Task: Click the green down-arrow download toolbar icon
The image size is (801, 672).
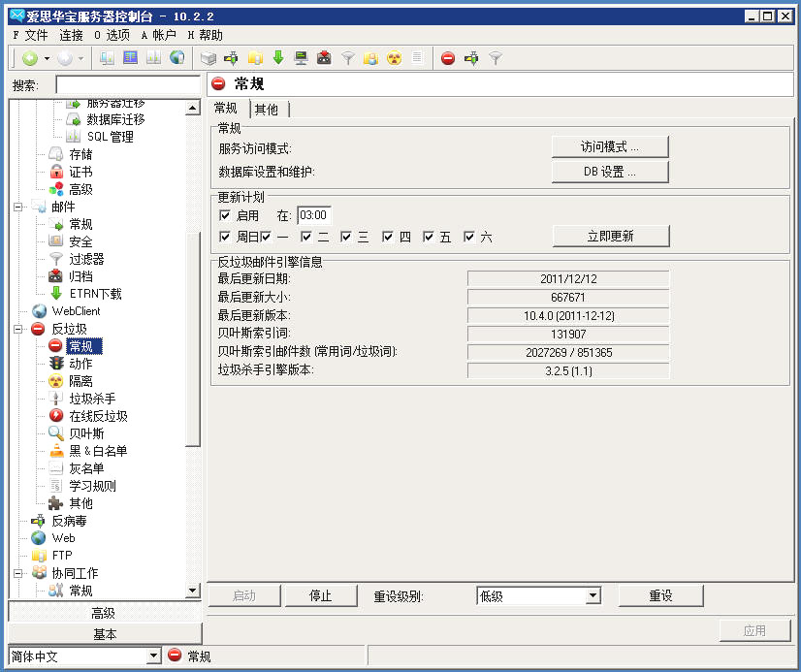Action: (278, 58)
